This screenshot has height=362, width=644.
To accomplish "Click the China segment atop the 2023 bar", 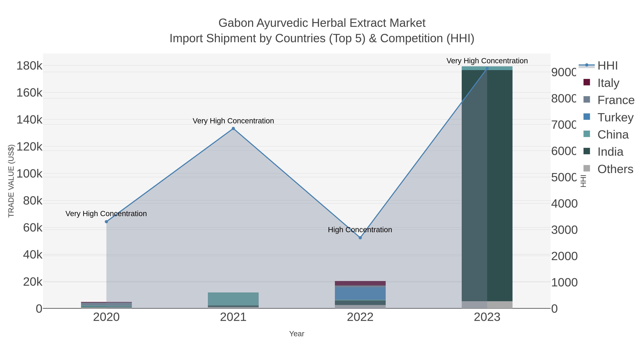I will pos(487,68).
